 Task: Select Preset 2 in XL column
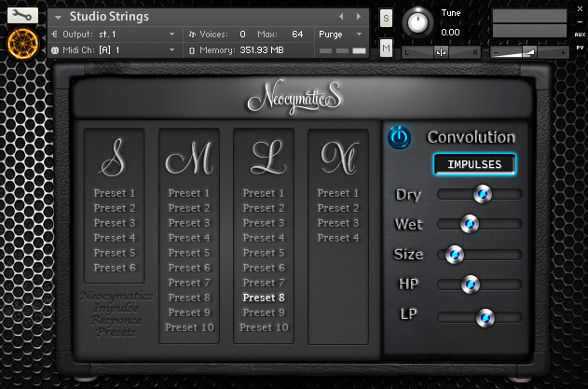(338, 208)
